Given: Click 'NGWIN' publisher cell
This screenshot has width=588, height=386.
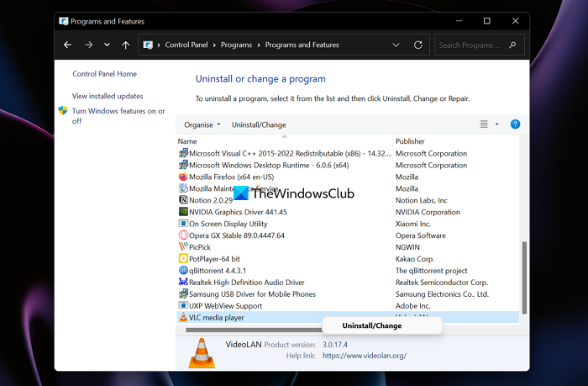Looking at the screenshot, I should pos(407,247).
